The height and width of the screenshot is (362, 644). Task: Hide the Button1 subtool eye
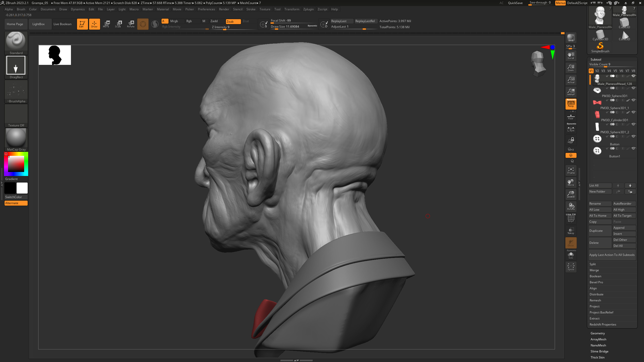coord(633,148)
